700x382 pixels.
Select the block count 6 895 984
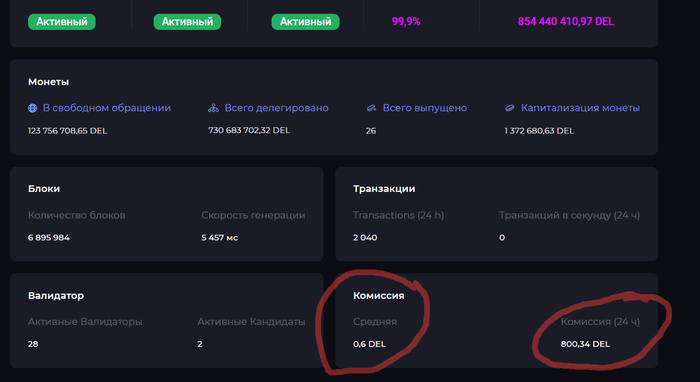[x=49, y=237]
